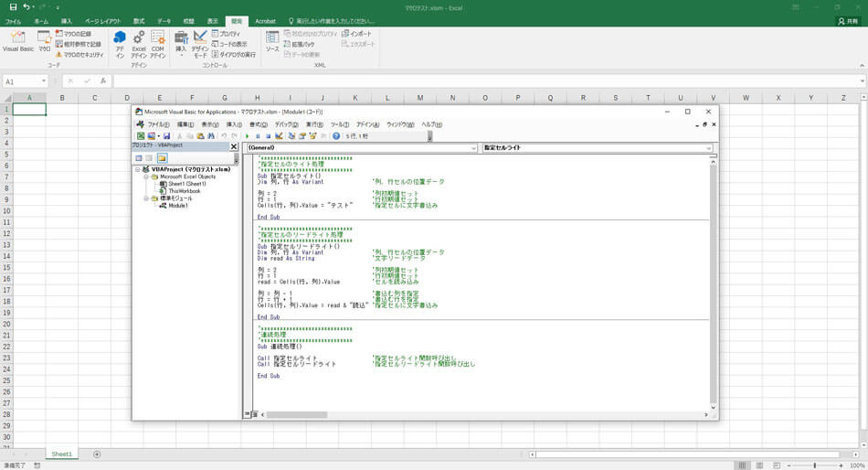The height and width of the screenshot is (470, 868).
Task: Collapse the Excel ribbon with the chevron
Action: [x=862, y=66]
